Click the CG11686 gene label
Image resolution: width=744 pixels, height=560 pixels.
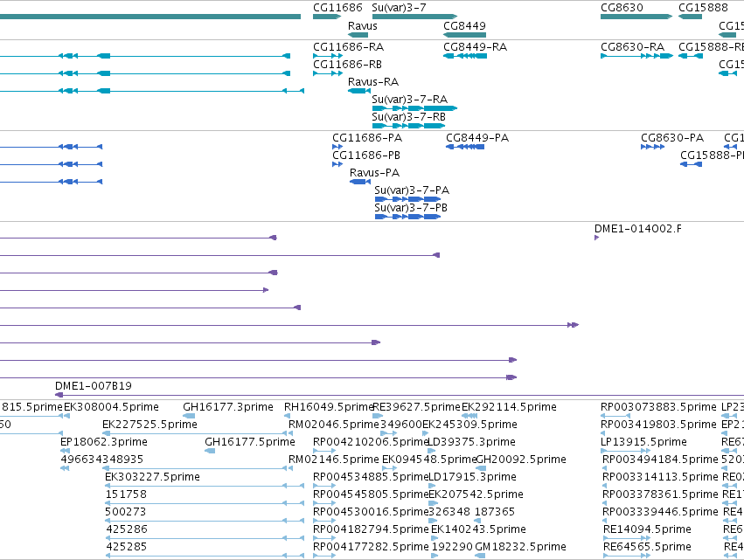point(337,8)
